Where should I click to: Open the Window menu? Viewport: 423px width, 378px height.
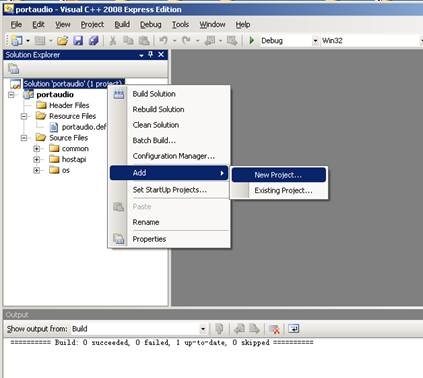pos(212,24)
